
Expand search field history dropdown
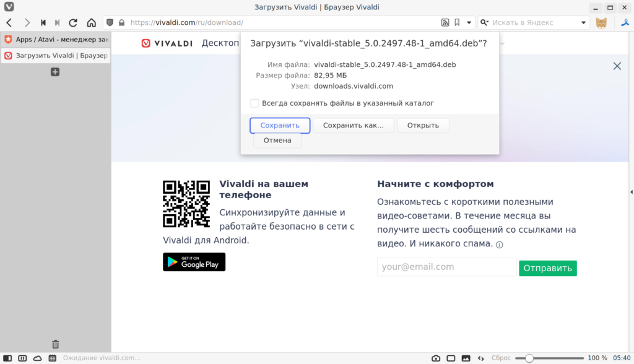pos(583,23)
